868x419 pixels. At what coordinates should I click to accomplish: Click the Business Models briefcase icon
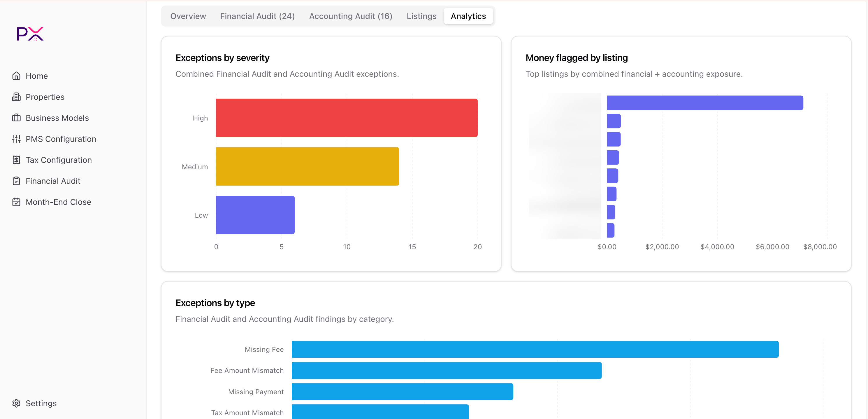16,118
